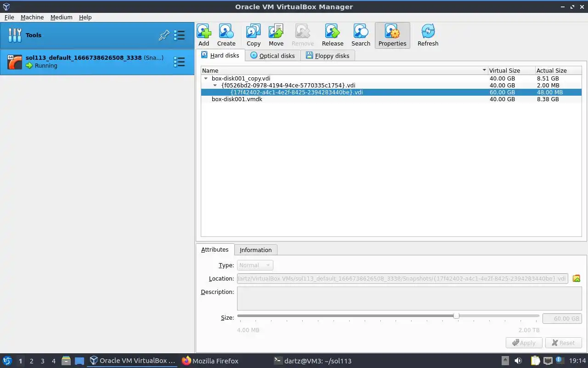Click the volume speaker tray icon
588x368 pixels.
pos(518,361)
